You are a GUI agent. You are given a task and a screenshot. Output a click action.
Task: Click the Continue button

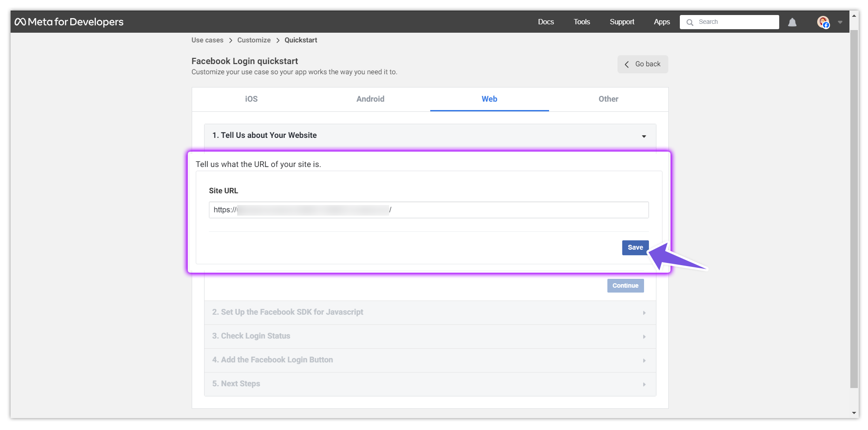point(625,285)
